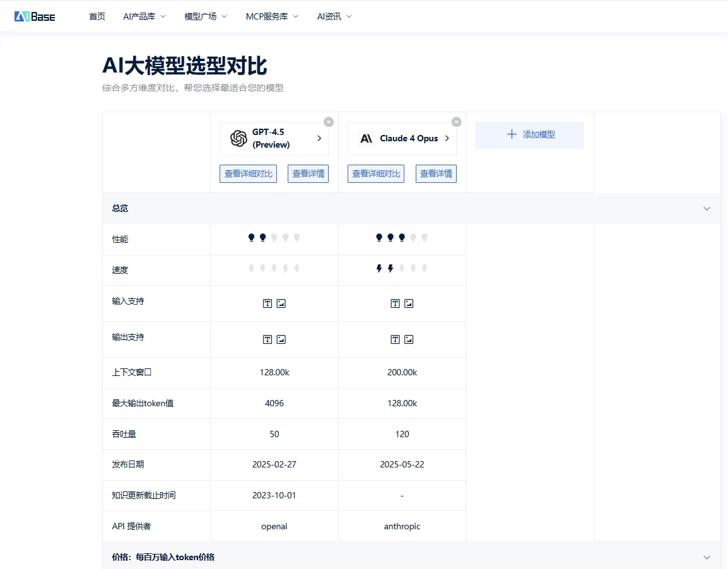The width and height of the screenshot is (728, 569).
Task: Click knowledge cutoff 2023-10-01
Action: (x=274, y=495)
